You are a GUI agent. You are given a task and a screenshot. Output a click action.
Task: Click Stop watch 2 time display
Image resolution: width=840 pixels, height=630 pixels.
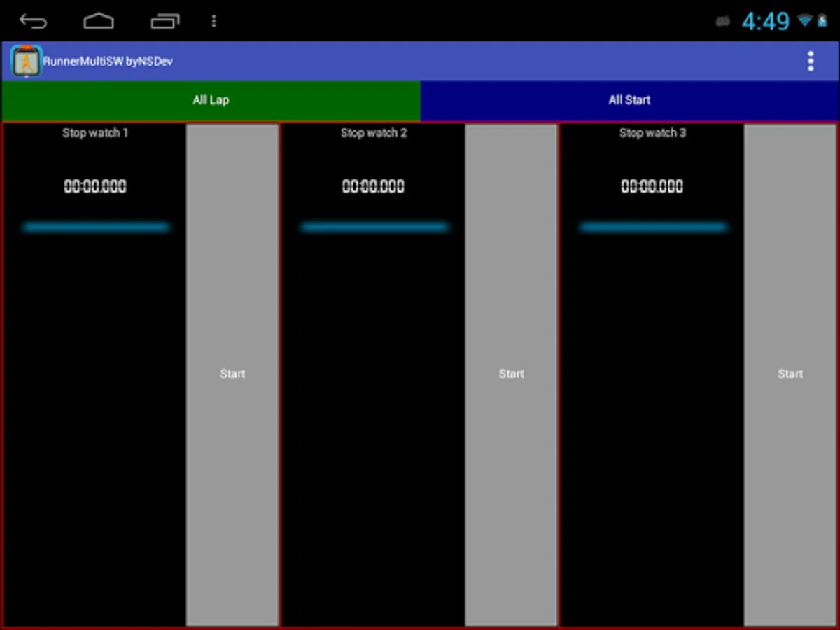pos(373,186)
